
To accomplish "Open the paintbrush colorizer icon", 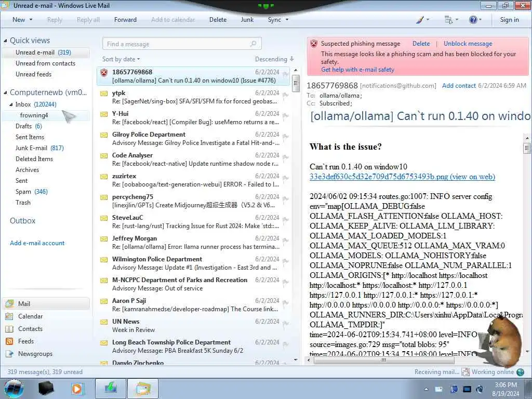I will [420, 20].
